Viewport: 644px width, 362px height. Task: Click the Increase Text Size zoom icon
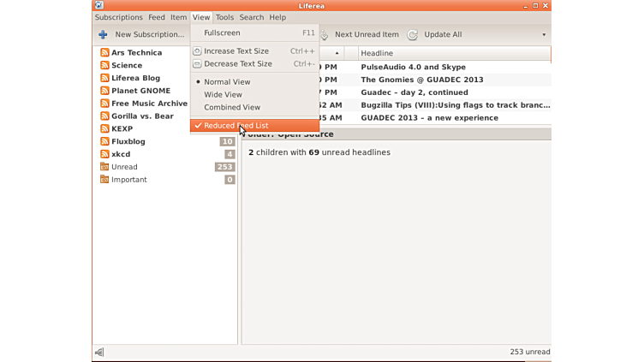click(x=197, y=51)
